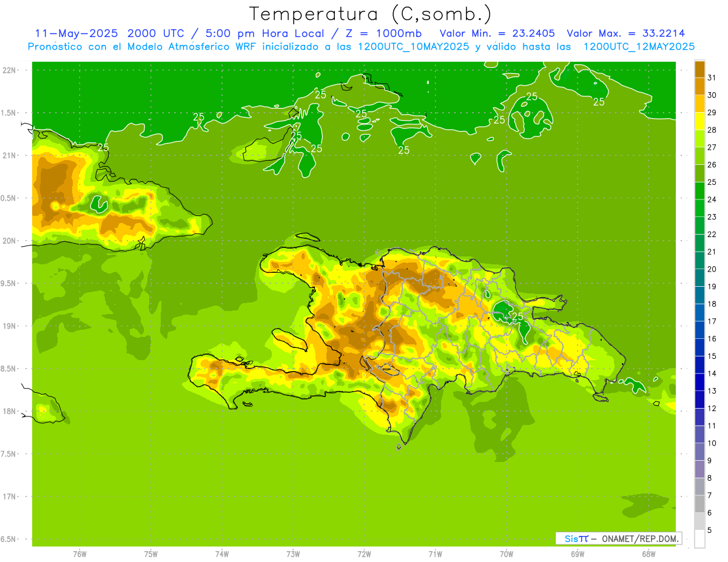This screenshot has width=728, height=562.
Task: Click the white bottom swatch of the color scale
Action: click(699, 539)
